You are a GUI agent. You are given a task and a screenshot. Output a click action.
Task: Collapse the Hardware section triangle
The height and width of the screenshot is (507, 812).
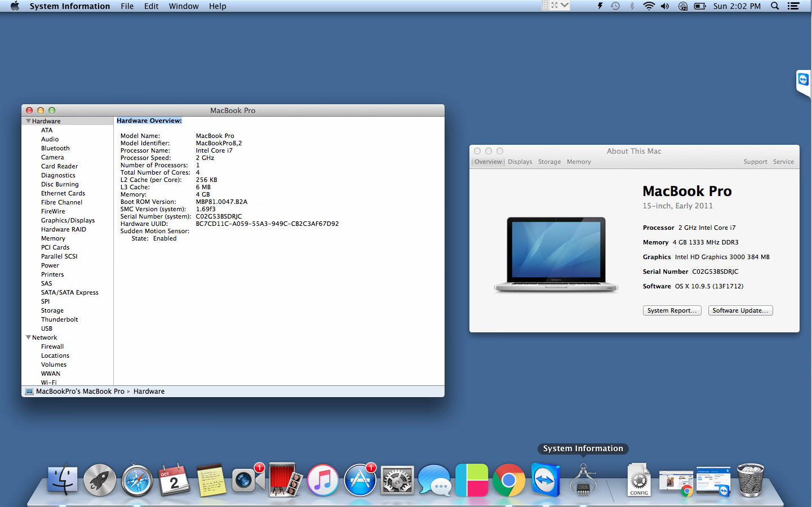pyautogui.click(x=28, y=121)
